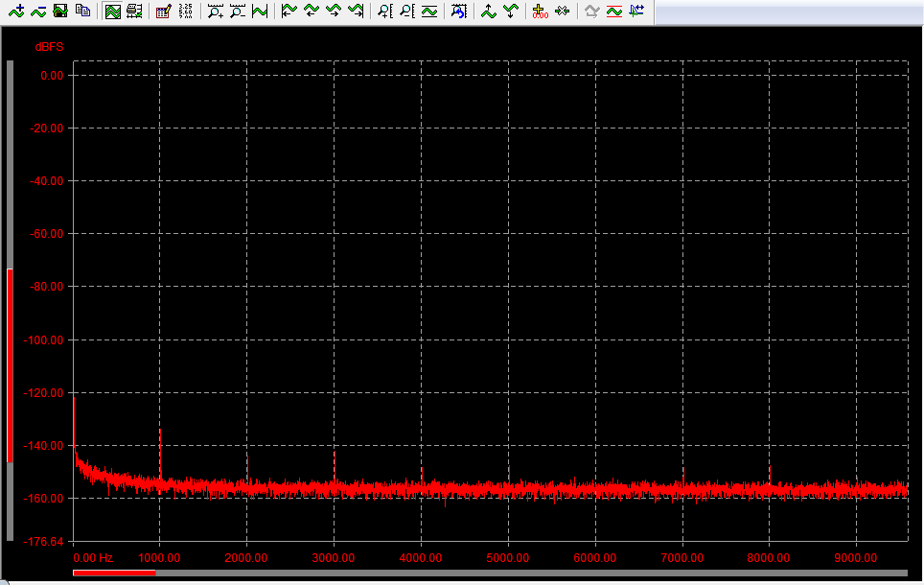
Task: Open the calendar table edit icon
Action: coord(163,11)
